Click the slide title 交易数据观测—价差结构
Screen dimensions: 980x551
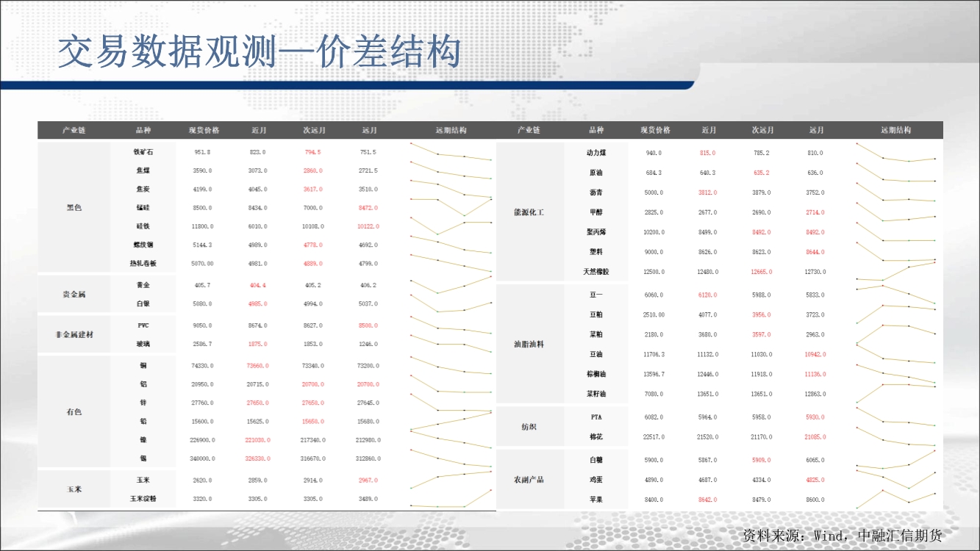click(x=259, y=53)
